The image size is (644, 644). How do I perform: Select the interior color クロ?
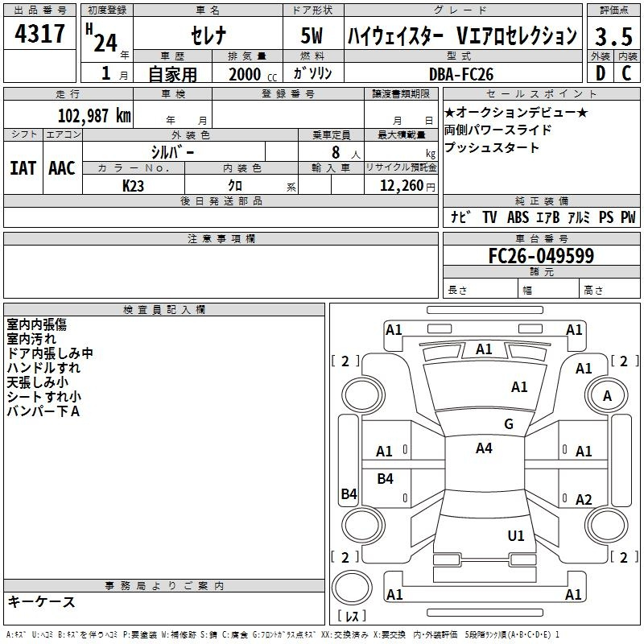[235, 186]
